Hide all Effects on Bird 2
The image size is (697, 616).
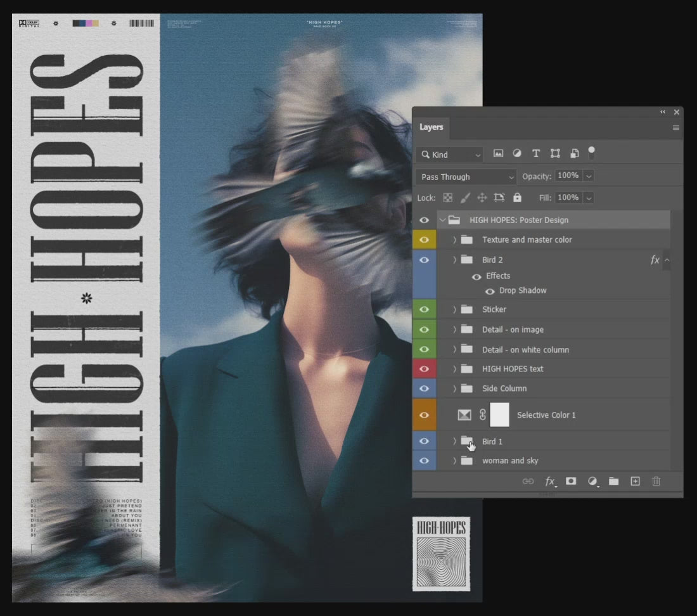476,277
